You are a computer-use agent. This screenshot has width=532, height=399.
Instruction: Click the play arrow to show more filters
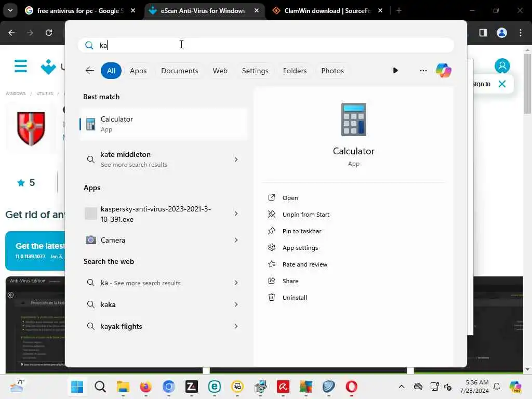click(395, 71)
